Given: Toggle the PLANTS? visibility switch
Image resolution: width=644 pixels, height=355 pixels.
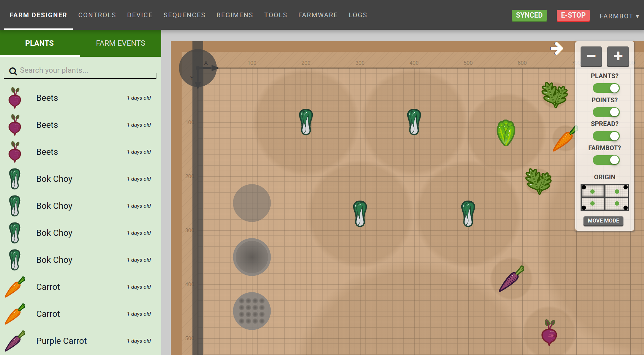Looking at the screenshot, I should [606, 88].
